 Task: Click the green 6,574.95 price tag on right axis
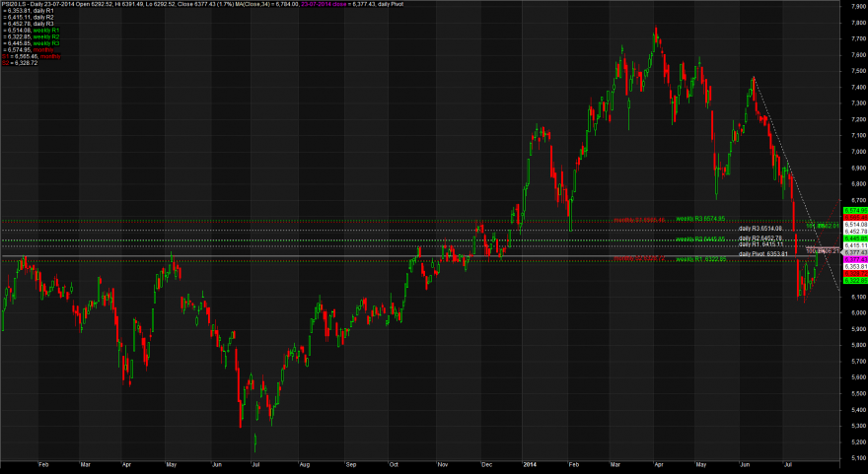855,211
